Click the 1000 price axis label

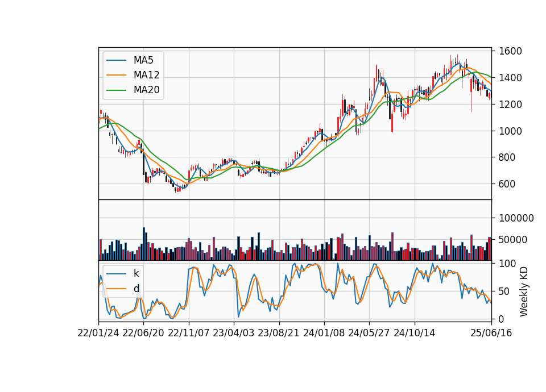click(x=510, y=131)
